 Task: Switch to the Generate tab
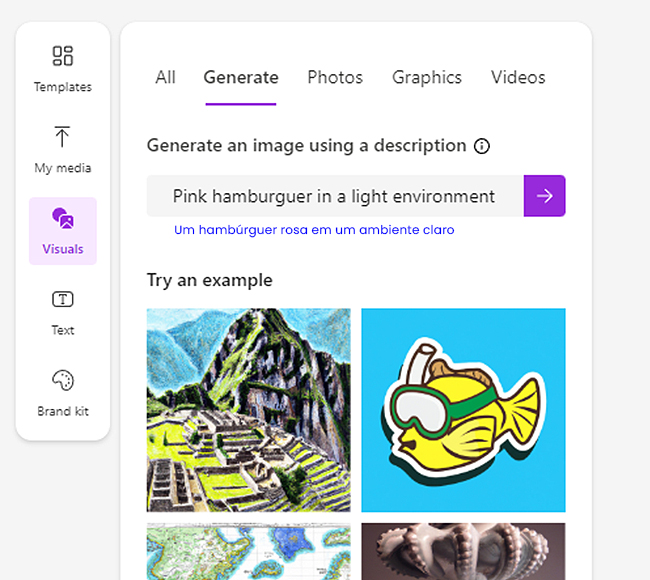241,78
